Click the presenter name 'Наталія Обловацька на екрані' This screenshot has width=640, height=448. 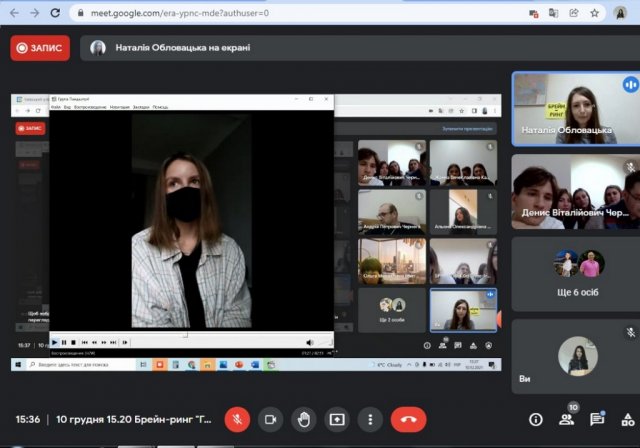182,48
